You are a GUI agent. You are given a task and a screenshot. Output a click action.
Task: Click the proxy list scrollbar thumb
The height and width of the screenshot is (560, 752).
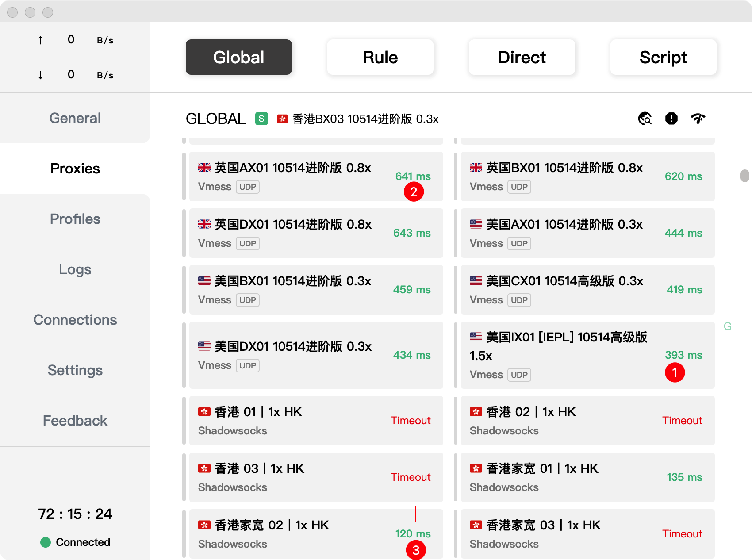pyautogui.click(x=745, y=176)
